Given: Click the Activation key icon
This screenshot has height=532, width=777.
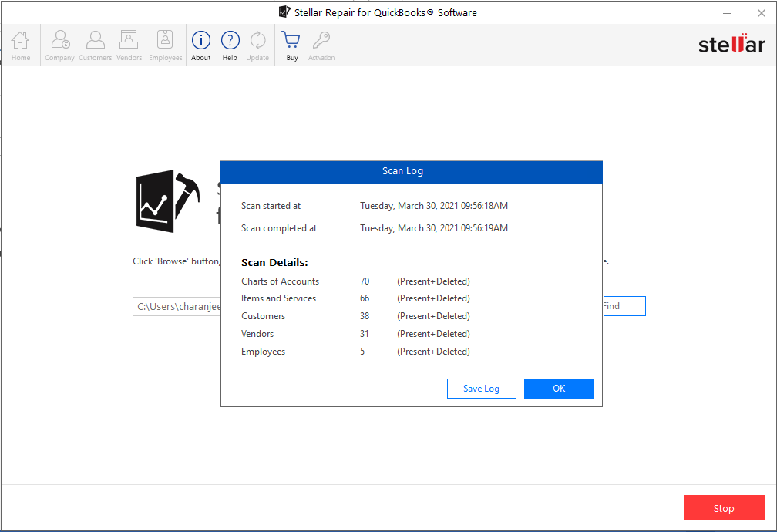Looking at the screenshot, I should point(321,45).
